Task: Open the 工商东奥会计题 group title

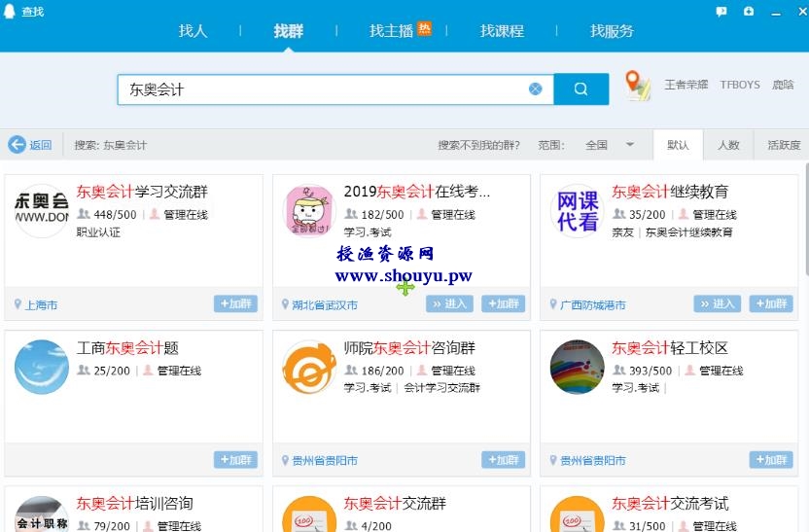Action: pos(127,348)
